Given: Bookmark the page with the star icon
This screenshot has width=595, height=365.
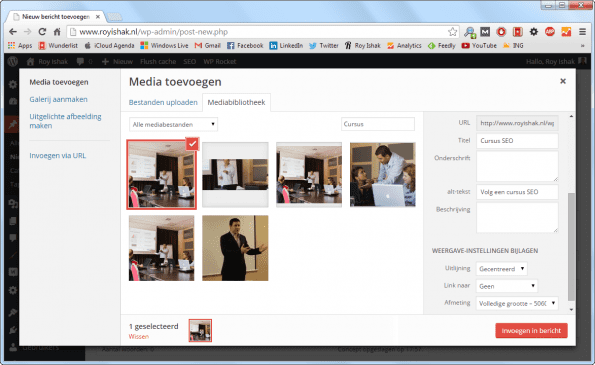Looking at the screenshot, I should click(x=452, y=32).
